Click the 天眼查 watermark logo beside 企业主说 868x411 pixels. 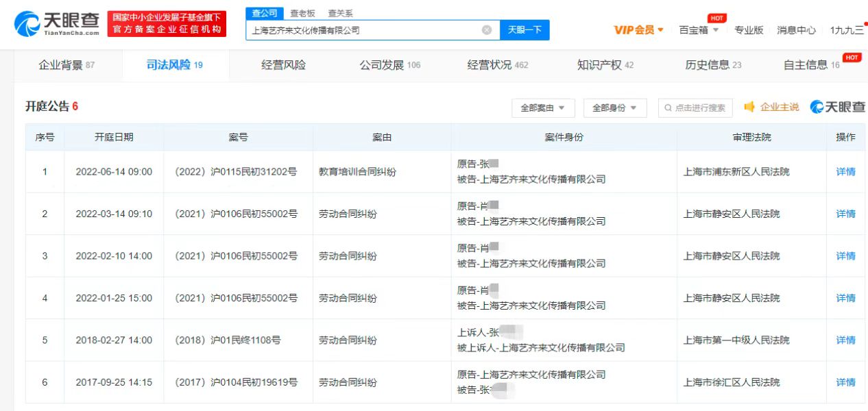tap(838, 107)
